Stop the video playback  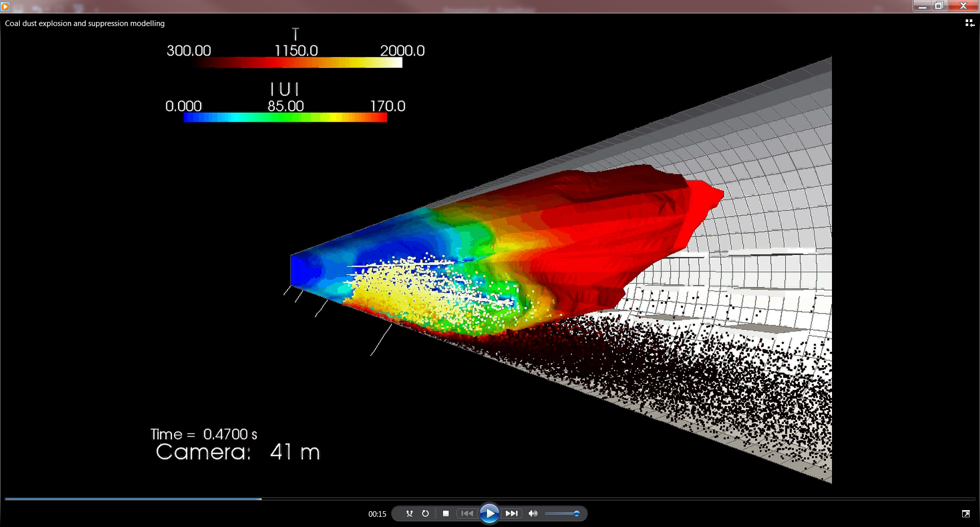pyautogui.click(x=445, y=513)
